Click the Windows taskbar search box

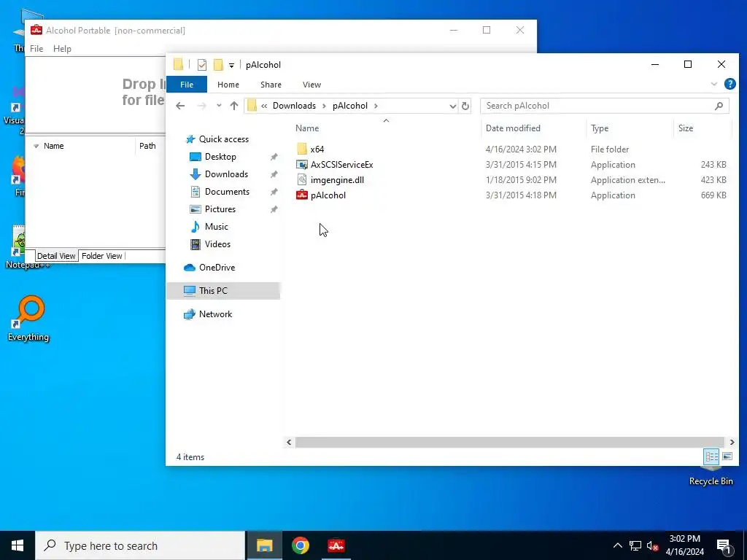(x=140, y=545)
